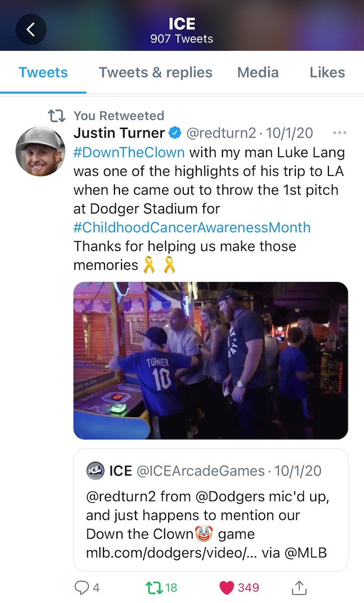Tap the share upload icon

(299, 587)
